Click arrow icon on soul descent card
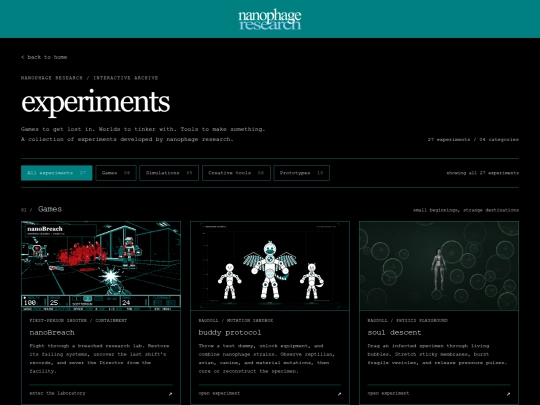This screenshot has width=540, height=405. [x=509, y=394]
